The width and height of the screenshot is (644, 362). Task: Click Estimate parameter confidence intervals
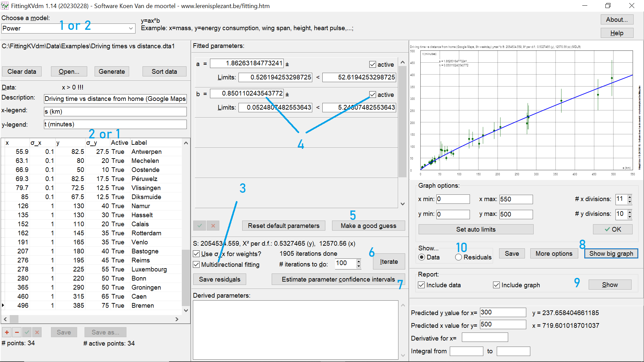click(338, 279)
